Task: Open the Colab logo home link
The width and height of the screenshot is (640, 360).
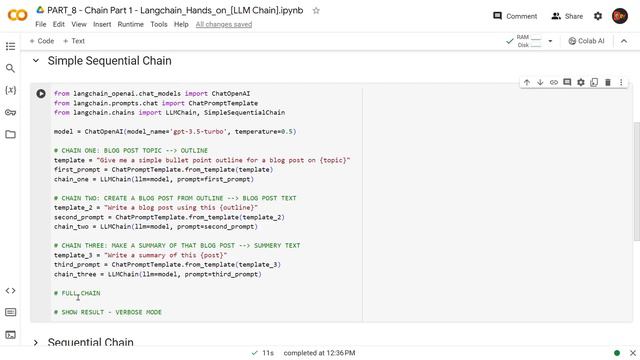Action: (x=18, y=16)
